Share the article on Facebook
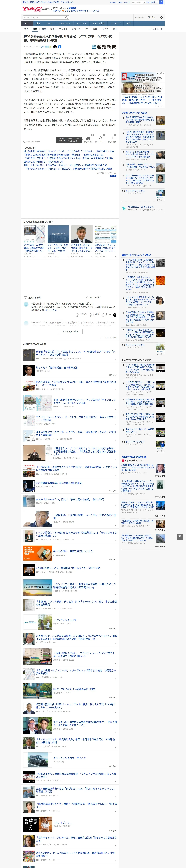Image resolution: width=186 pixels, height=868 pixels. [x=60, y=47]
